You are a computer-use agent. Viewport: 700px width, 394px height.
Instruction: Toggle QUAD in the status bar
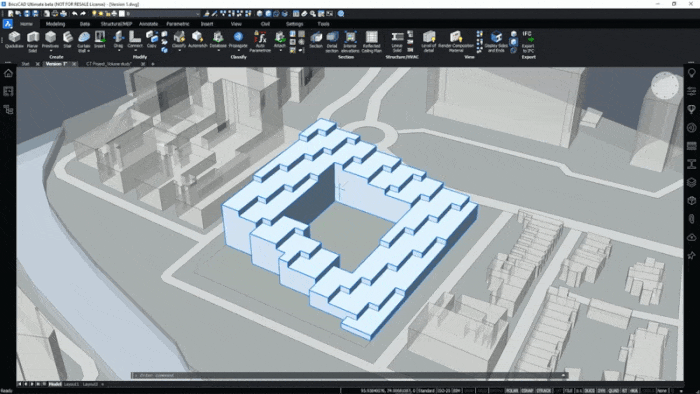pos(613,391)
